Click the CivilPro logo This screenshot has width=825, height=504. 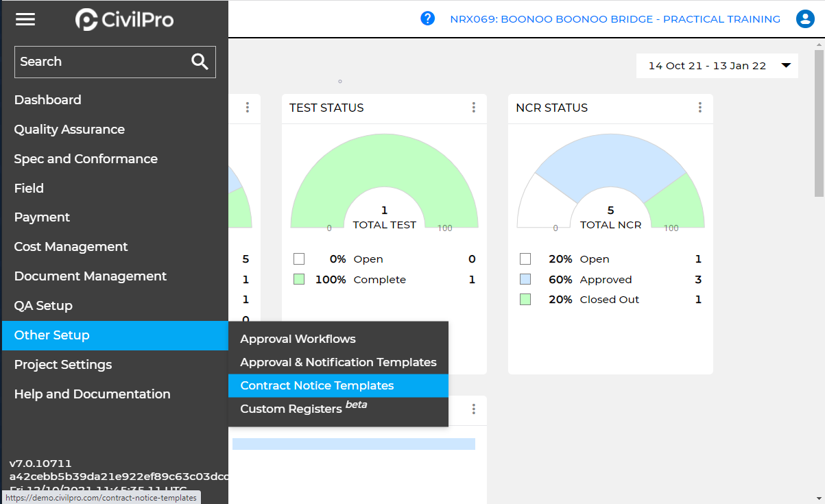124,19
